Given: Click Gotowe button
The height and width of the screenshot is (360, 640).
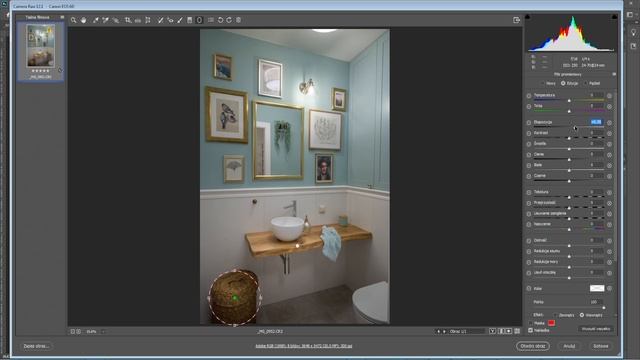Looking at the screenshot, I should click(601, 346).
